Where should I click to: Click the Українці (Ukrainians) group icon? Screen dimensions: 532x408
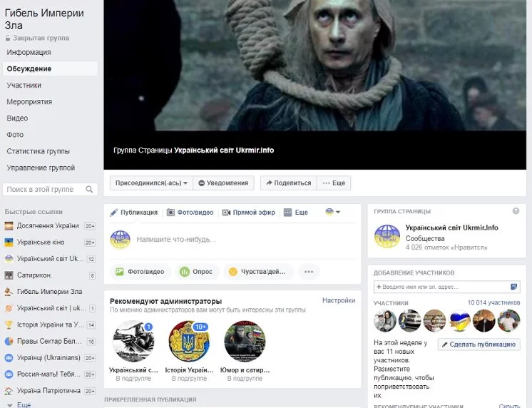tap(9, 358)
